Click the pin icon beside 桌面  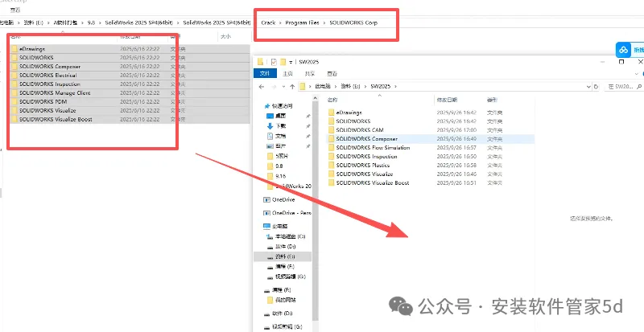[308, 116]
